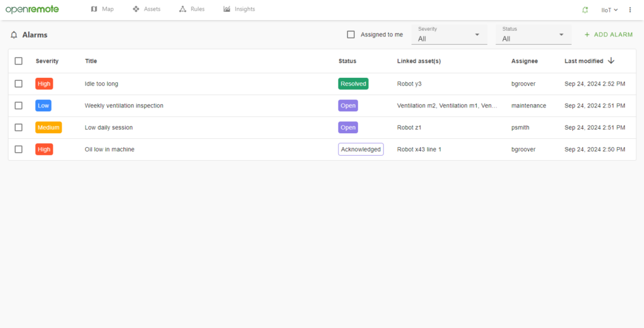
Task: Click the red High badge for Idle too long
Action: 44,84
